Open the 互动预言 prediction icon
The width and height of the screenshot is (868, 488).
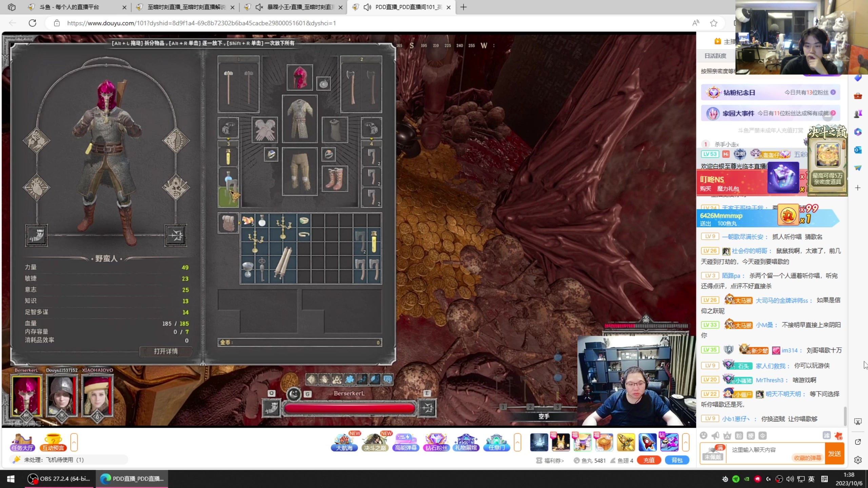pos(53,442)
